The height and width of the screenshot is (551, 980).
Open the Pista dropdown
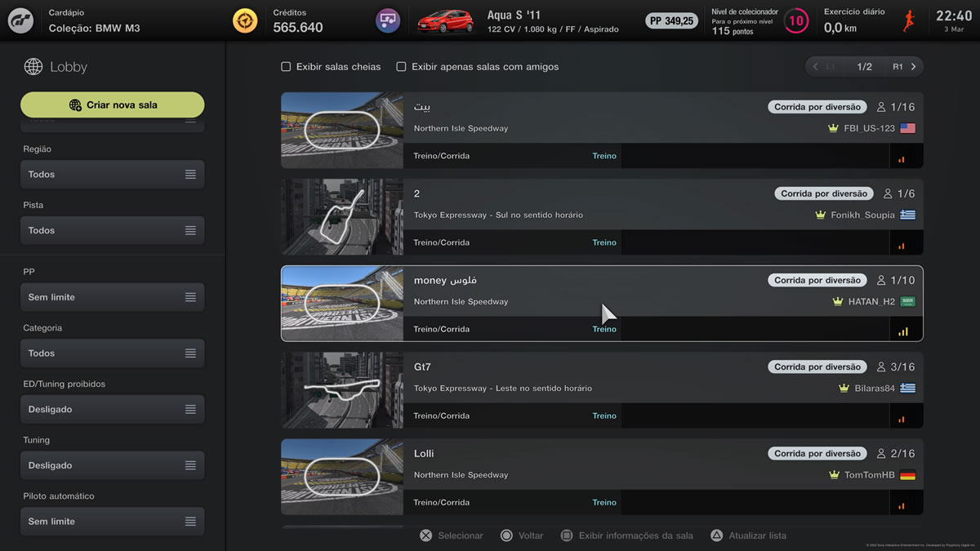[113, 230]
